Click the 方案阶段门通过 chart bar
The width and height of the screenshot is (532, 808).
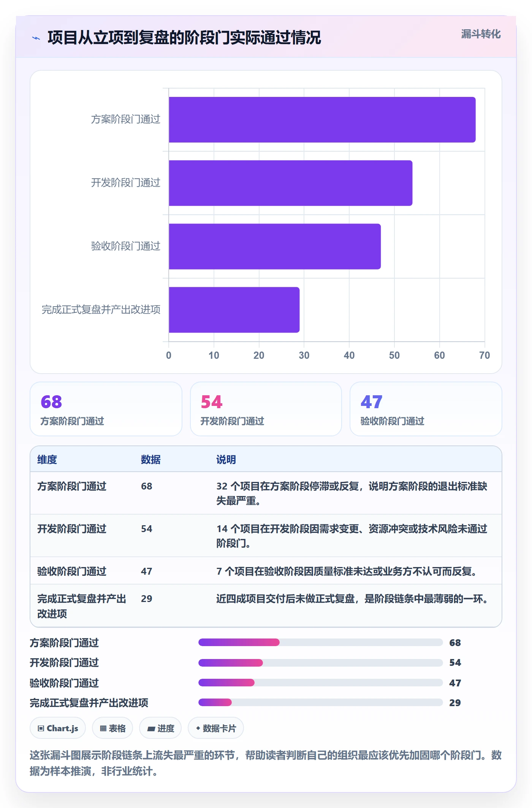322,120
